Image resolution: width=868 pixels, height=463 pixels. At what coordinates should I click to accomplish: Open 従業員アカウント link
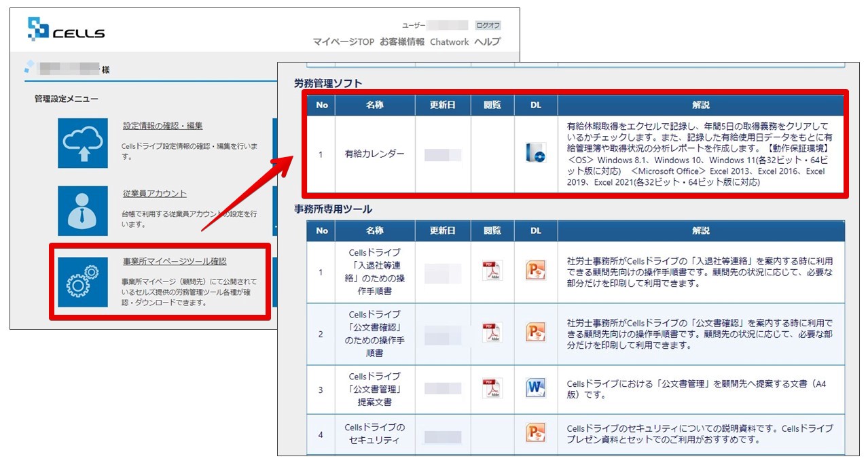tap(154, 194)
